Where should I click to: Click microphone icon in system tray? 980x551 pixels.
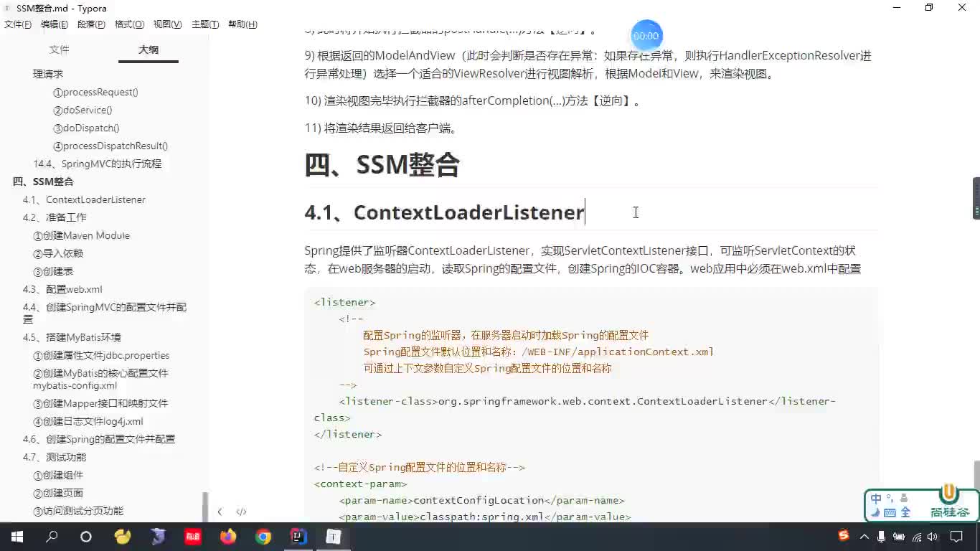coord(882,537)
